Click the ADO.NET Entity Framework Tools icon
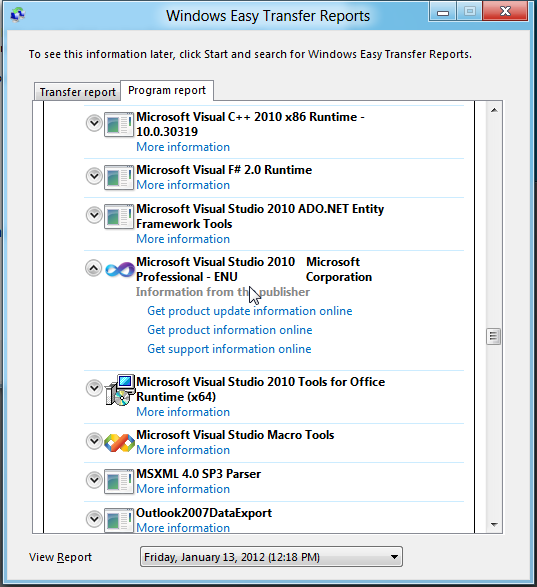Screen dimensions: 537x587 (119, 216)
